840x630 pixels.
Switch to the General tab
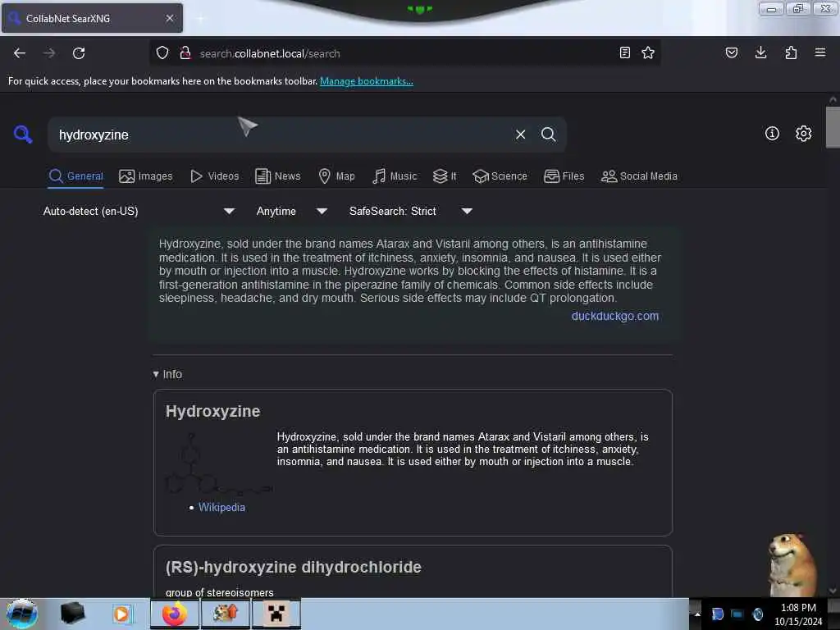pos(75,176)
